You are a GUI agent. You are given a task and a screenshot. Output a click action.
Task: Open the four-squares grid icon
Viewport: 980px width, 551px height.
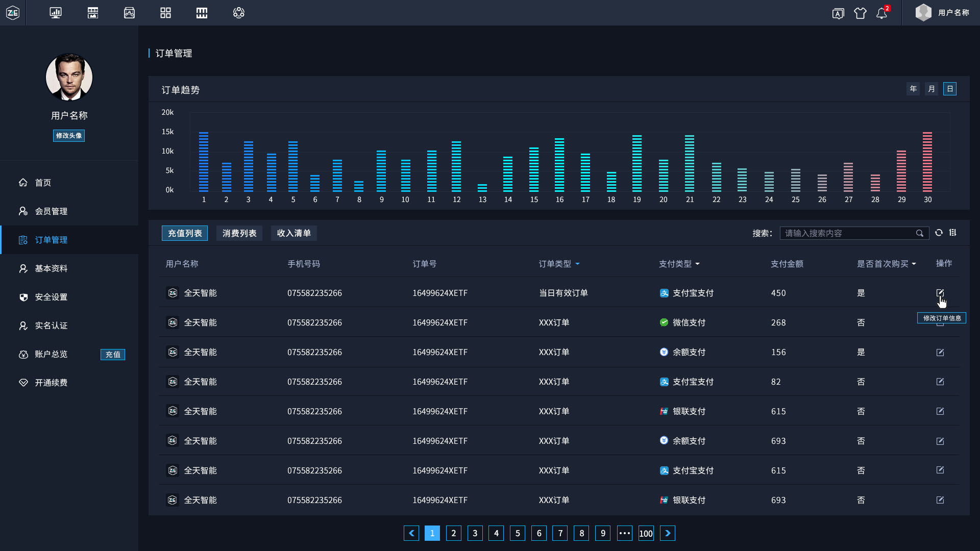coord(165,13)
